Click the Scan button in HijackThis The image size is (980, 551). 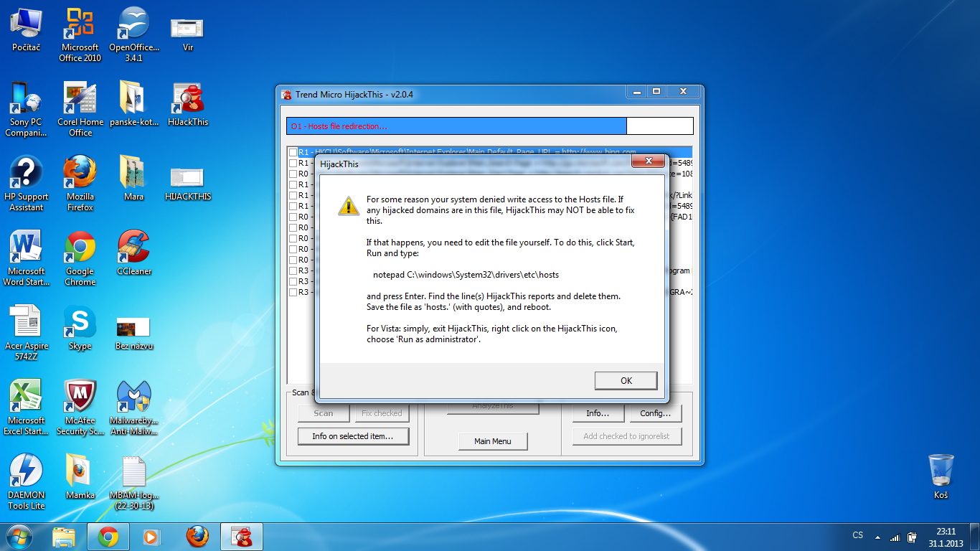point(324,413)
